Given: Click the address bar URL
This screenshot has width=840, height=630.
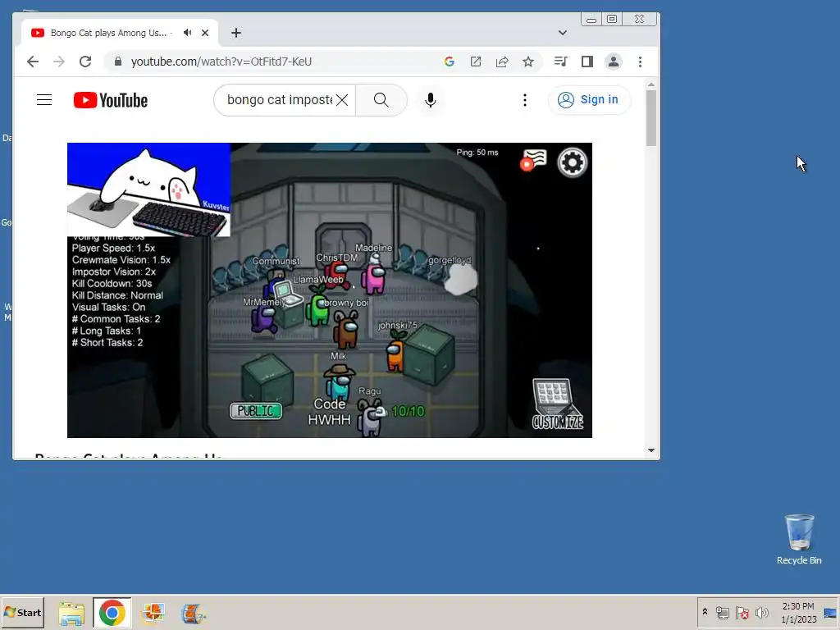Looking at the screenshot, I should 221,62.
